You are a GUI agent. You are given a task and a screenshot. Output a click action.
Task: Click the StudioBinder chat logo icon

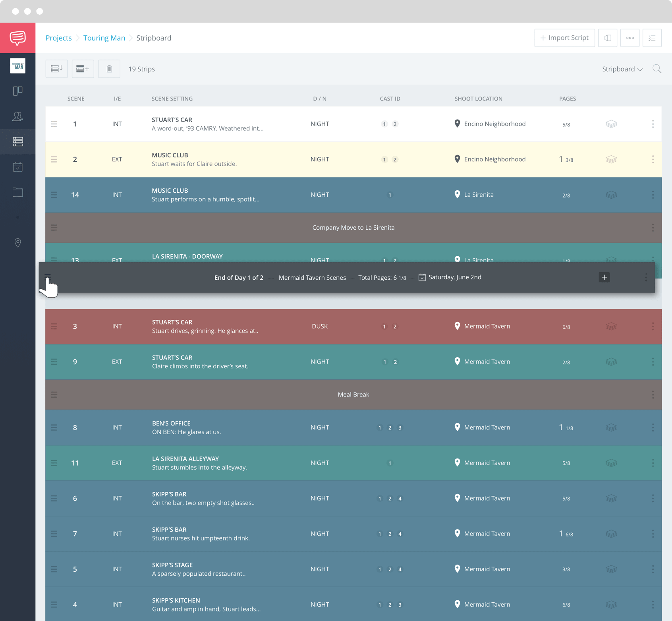pos(17,38)
